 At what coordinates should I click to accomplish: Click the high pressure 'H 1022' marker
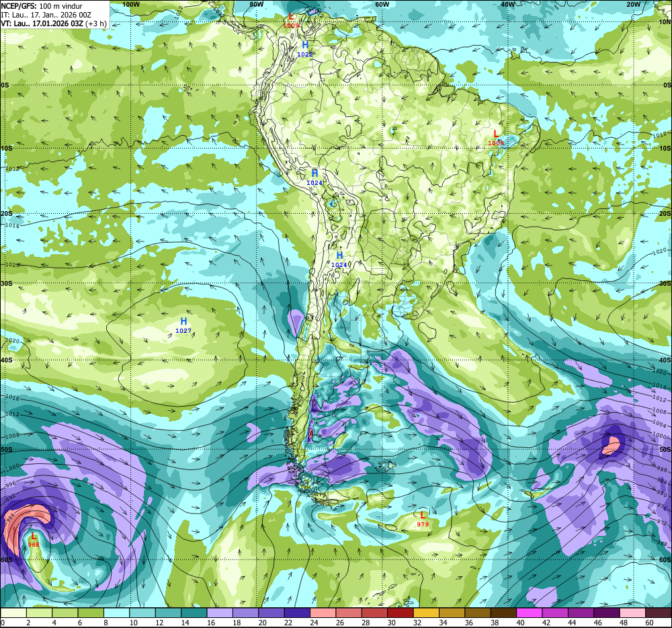(304, 49)
